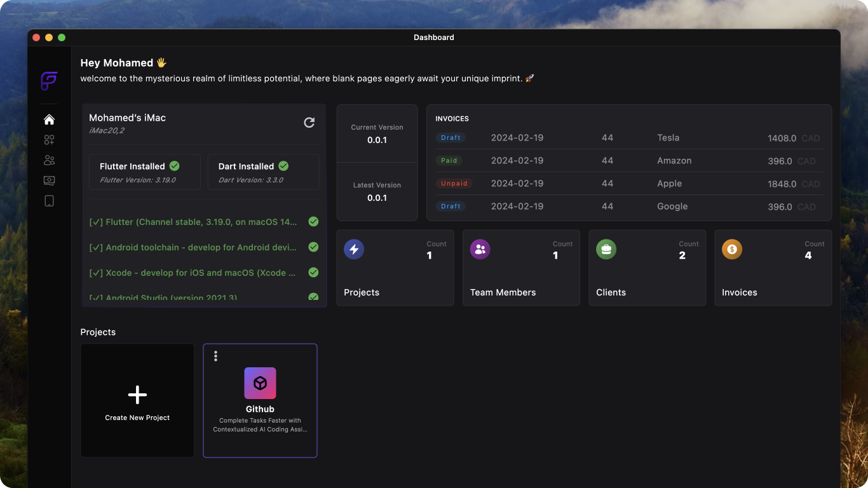
Task: Click the green check beside Dart Installed
Action: pyautogui.click(x=283, y=166)
